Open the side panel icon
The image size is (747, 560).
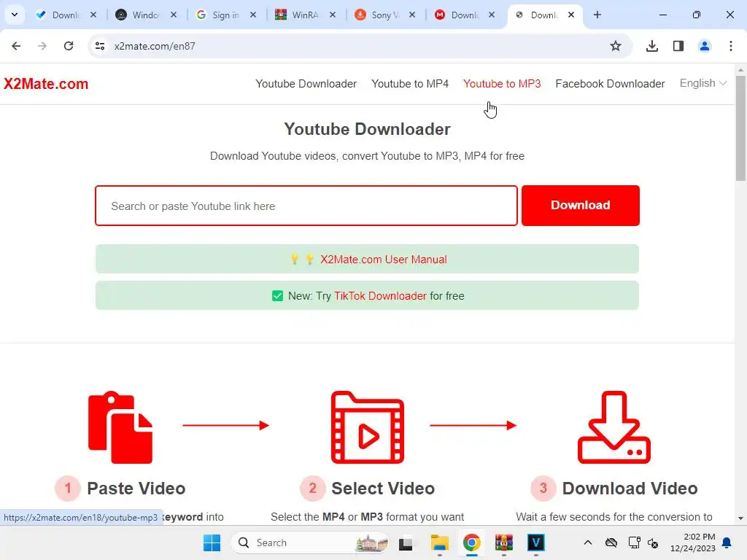[678, 46]
